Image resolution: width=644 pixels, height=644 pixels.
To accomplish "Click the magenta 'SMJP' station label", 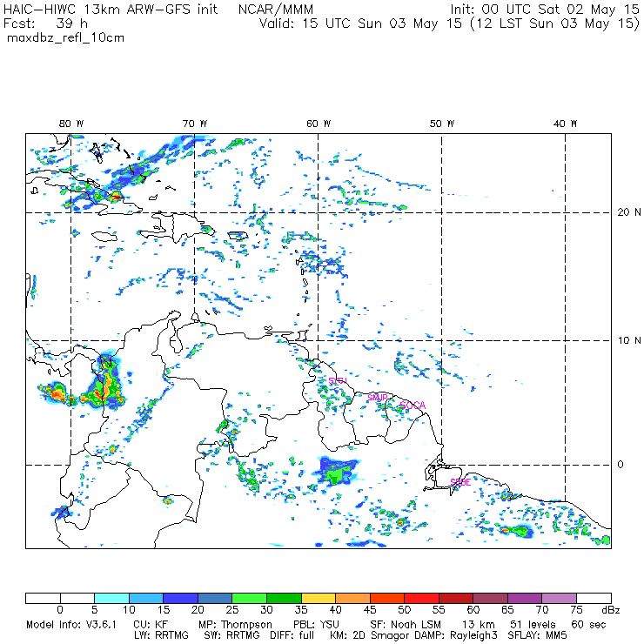I will pyautogui.click(x=378, y=398).
